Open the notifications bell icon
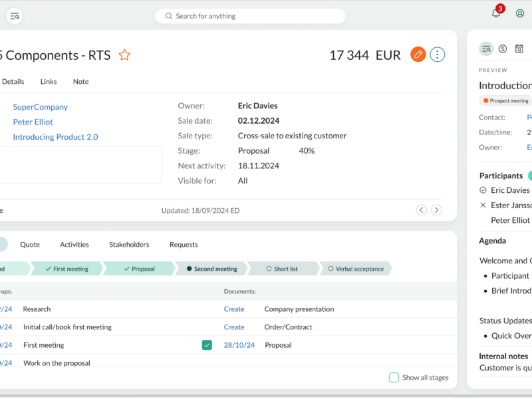 point(496,13)
